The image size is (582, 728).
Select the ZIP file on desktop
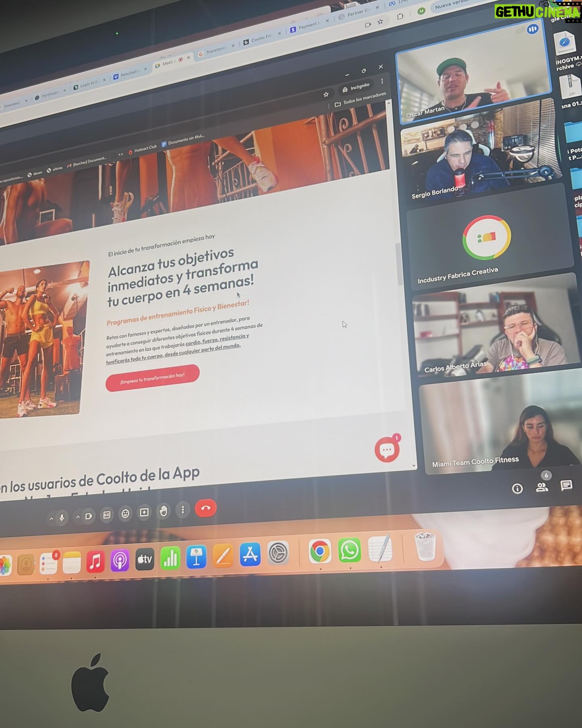pyautogui.click(x=571, y=87)
